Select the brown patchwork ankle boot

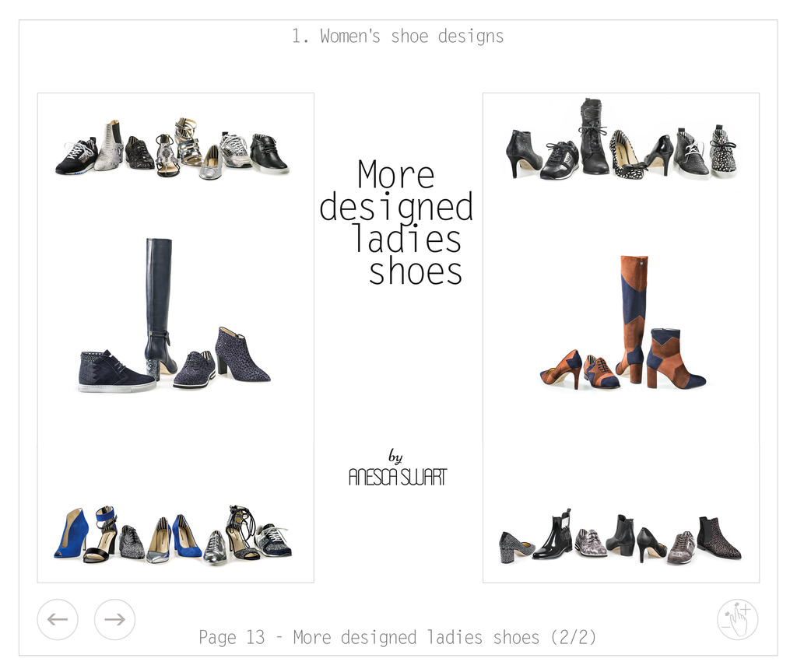(675, 359)
